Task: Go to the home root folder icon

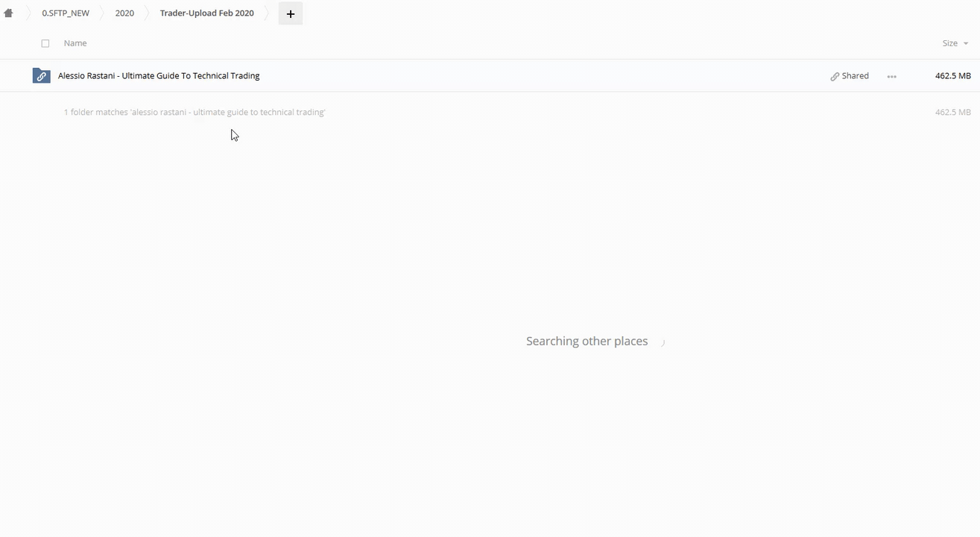Action: pos(8,13)
